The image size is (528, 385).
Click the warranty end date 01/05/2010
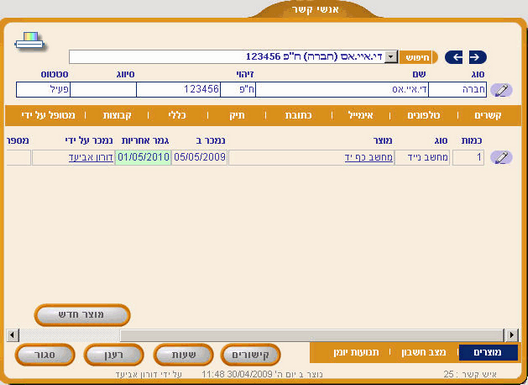pyautogui.click(x=143, y=158)
